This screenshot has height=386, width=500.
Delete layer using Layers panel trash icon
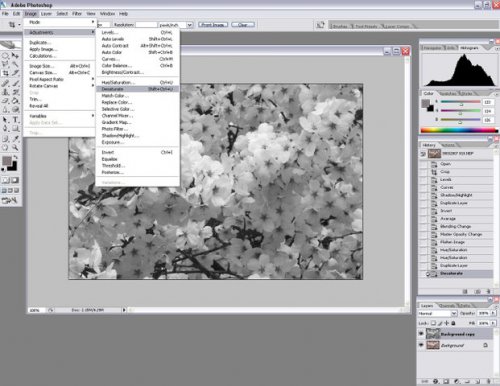point(488,381)
